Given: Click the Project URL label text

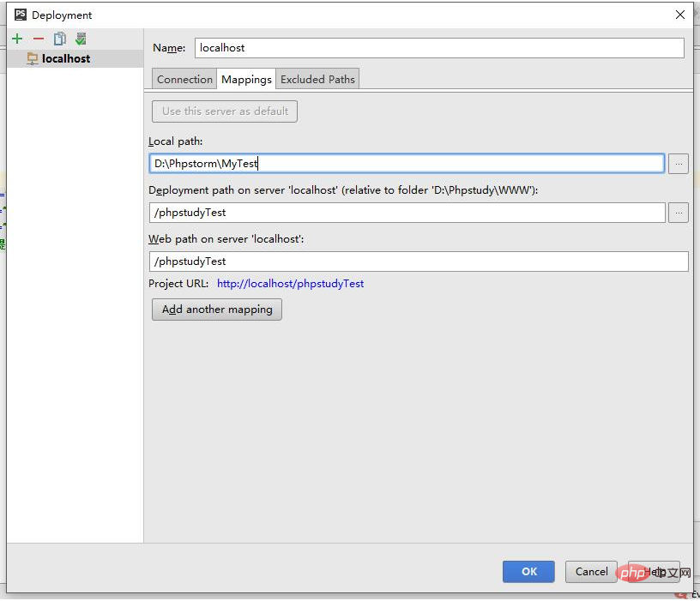Looking at the screenshot, I should pyautogui.click(x=178, y=283).
